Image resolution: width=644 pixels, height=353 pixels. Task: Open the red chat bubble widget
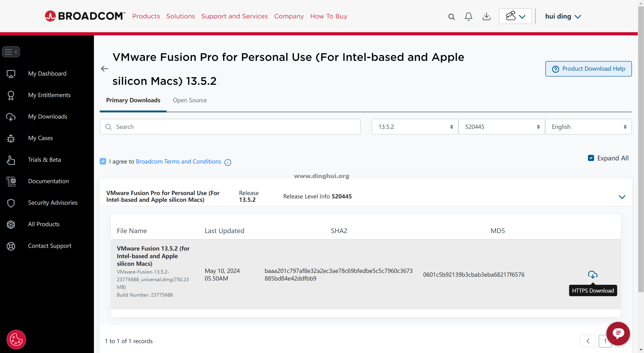click(x=618, y=333)
